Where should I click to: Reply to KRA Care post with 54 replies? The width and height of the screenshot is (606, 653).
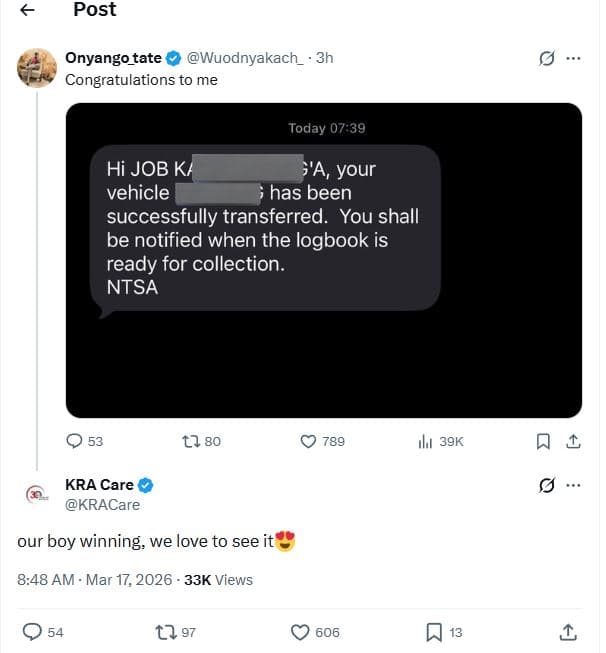pyautogui.click(x=32, y=631)
